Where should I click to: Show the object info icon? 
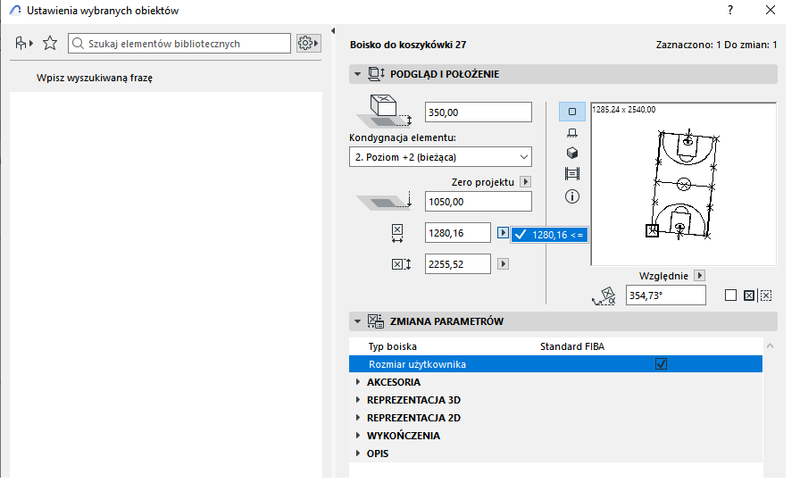pos(572,196)
